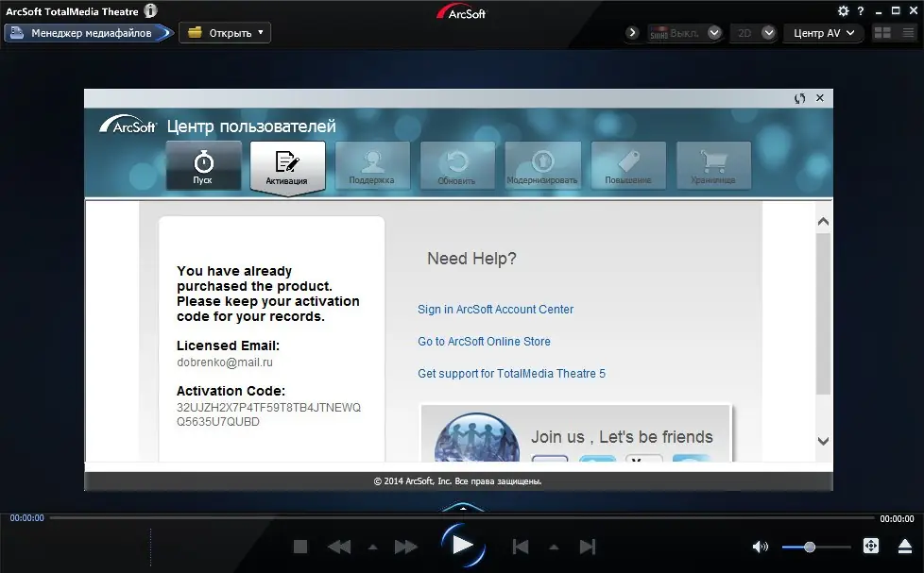Expand the chapter options arrow after Previous
The height and width of the screenshot is (573, 924).
(x=554, y=548)
